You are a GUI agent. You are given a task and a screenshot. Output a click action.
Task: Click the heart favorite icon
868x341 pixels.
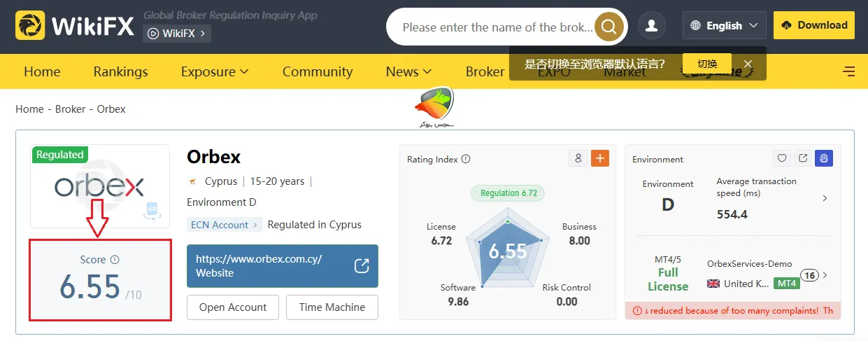click(783, 159)
